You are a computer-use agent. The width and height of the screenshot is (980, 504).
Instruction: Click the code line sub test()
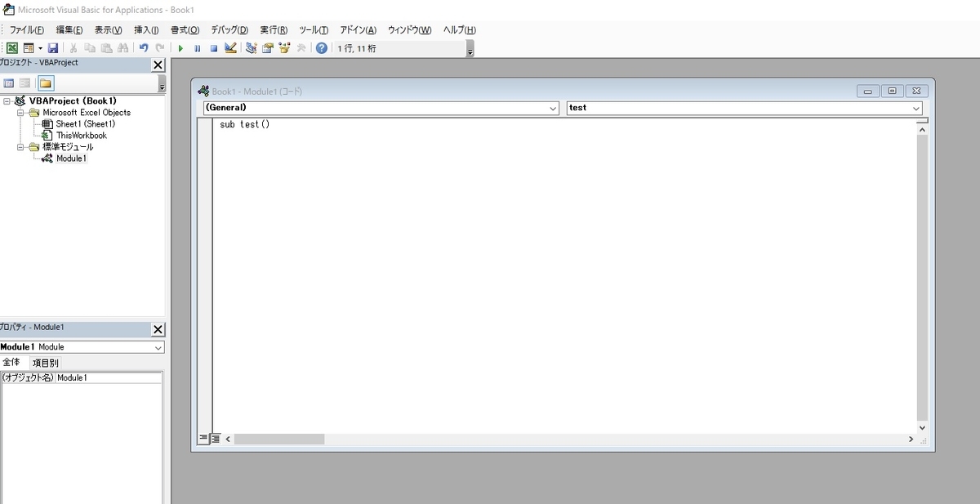pyautogui.click(x=244, y=124)
